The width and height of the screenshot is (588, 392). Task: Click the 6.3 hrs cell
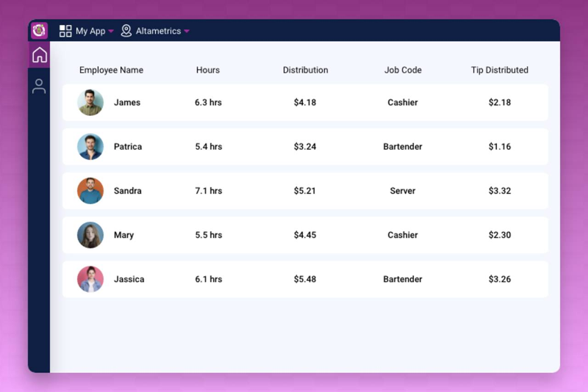[208, 102]
